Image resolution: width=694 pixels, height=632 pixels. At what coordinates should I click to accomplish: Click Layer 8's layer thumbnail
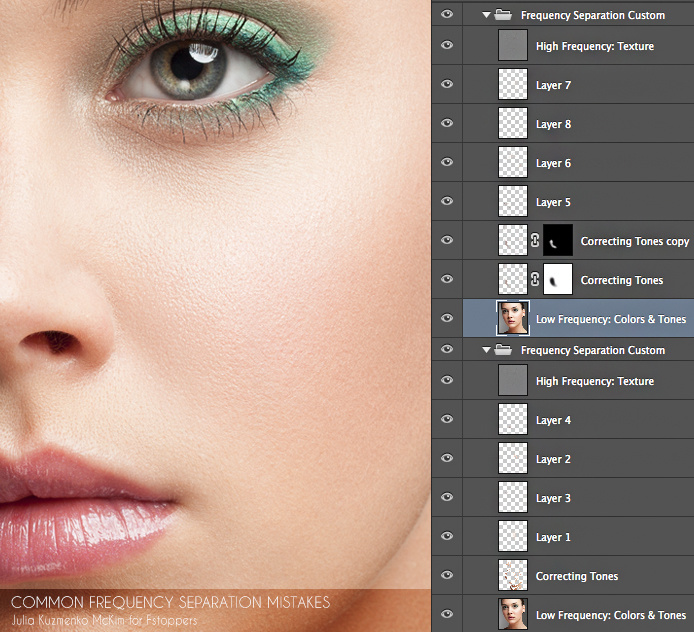pos(513,123)
